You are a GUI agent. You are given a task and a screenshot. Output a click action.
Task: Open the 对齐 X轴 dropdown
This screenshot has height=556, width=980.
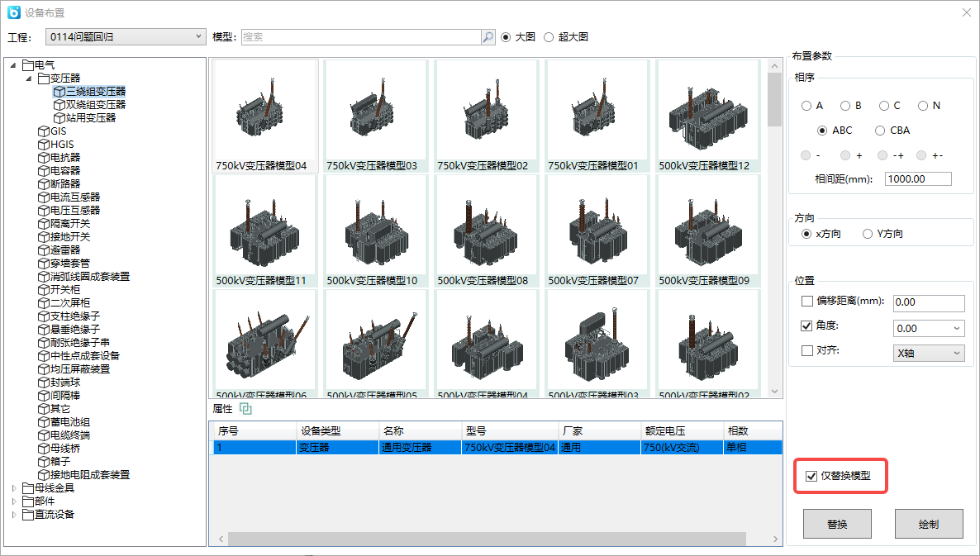(930, 353)
